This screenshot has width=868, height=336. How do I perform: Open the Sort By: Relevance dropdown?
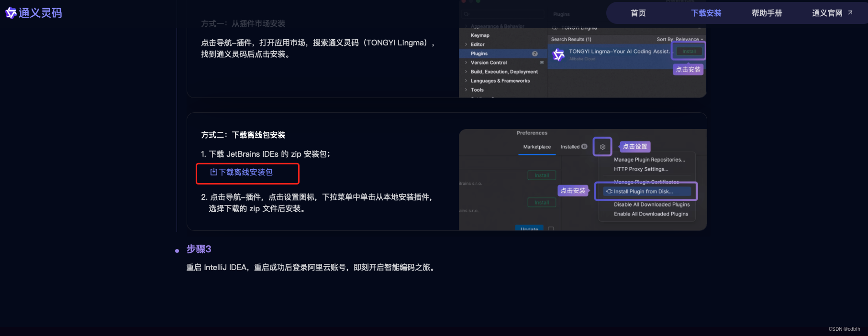pos(680,39)
